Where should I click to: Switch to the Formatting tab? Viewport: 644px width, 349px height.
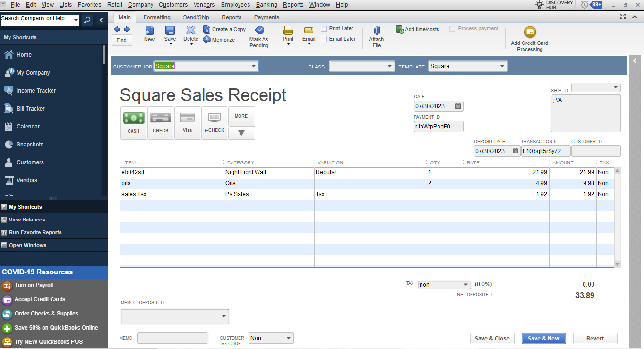pos(157,17)
